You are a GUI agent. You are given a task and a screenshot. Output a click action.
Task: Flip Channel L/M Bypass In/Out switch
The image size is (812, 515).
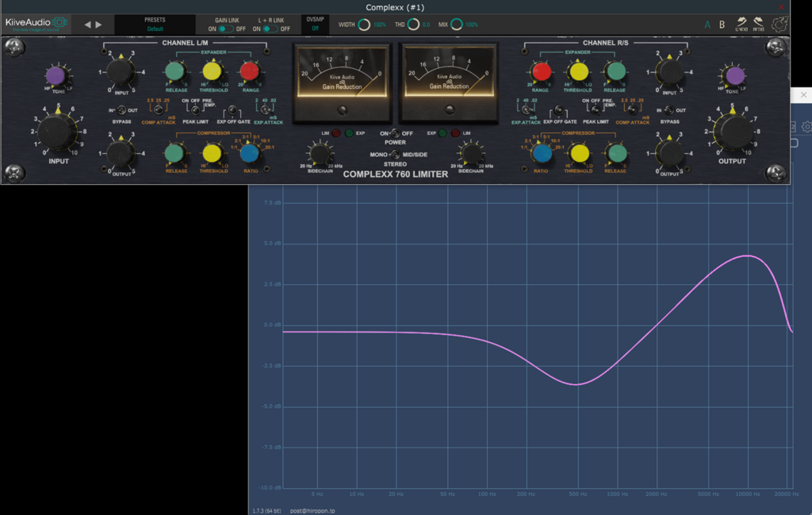point(121,110)
